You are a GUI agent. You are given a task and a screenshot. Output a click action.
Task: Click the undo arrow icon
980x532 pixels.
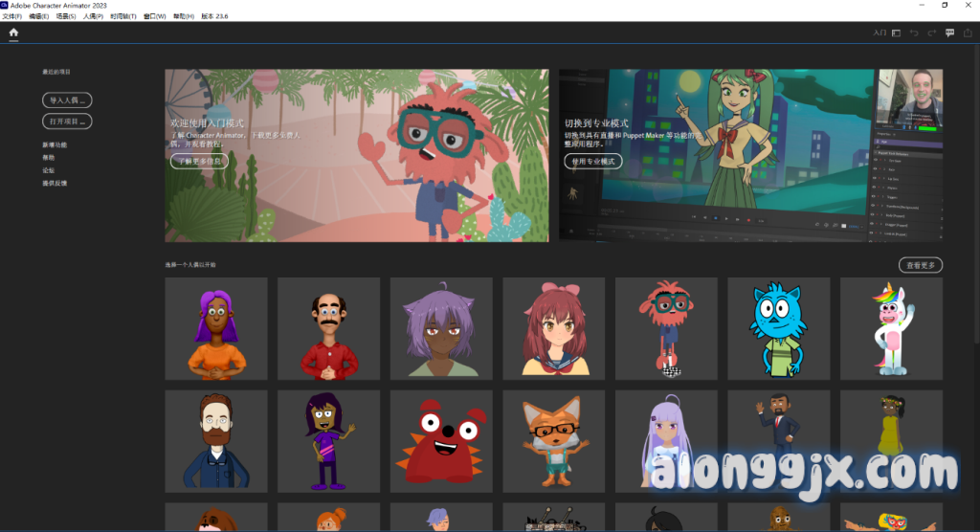915,33
